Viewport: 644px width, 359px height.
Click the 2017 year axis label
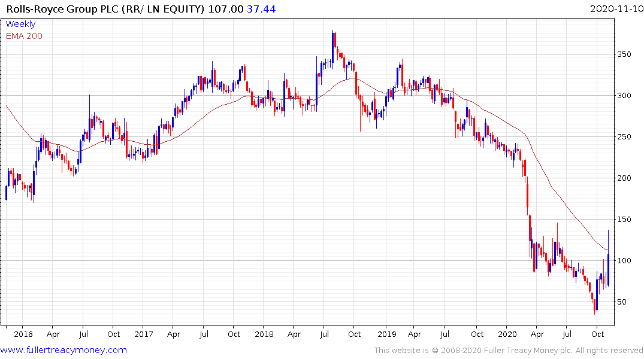pos(143,334)
